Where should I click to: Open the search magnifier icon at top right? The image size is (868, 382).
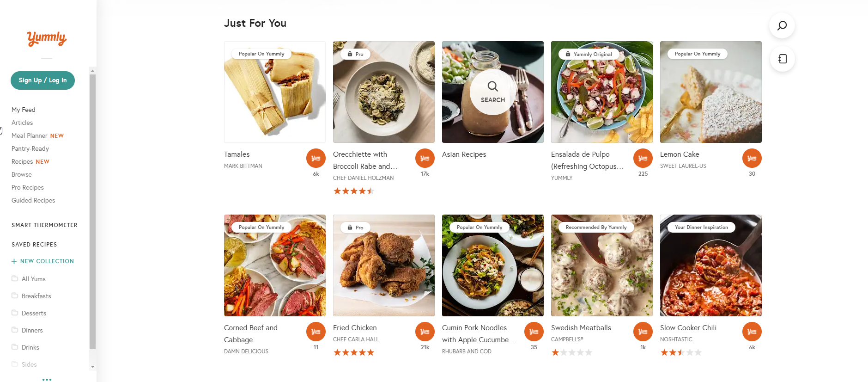pos(782,25)
